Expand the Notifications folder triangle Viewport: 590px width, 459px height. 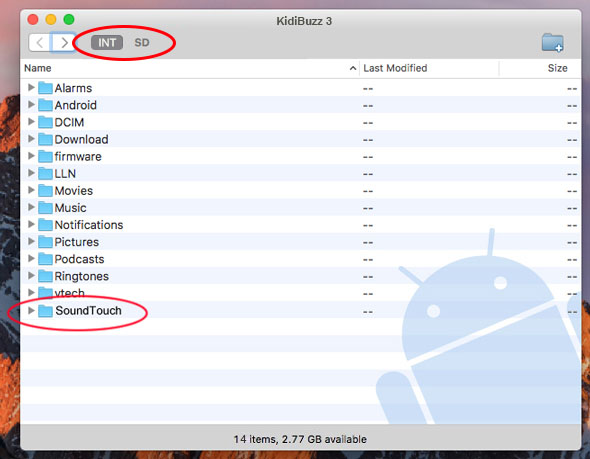31,225
